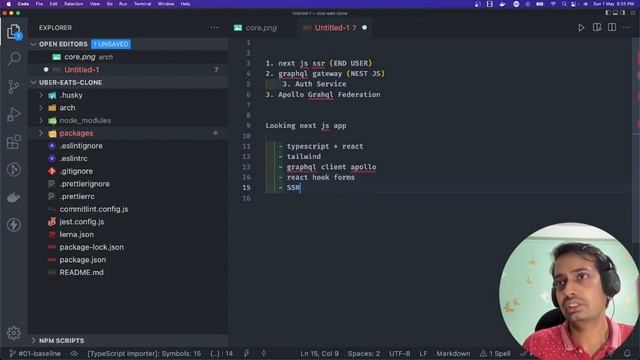Place cursor on line 'tailwind' in editor
Screen dimensions: 640x360
click(304, 156)
